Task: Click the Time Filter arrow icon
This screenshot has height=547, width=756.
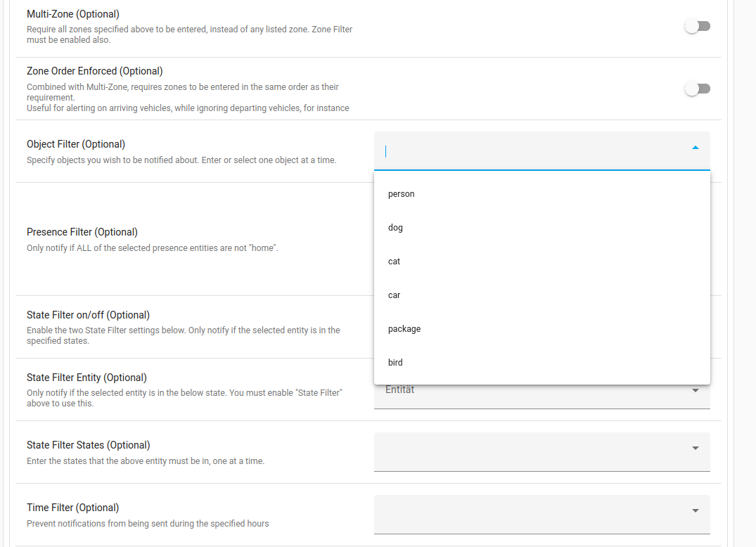Action: click(x=695, y=511)
